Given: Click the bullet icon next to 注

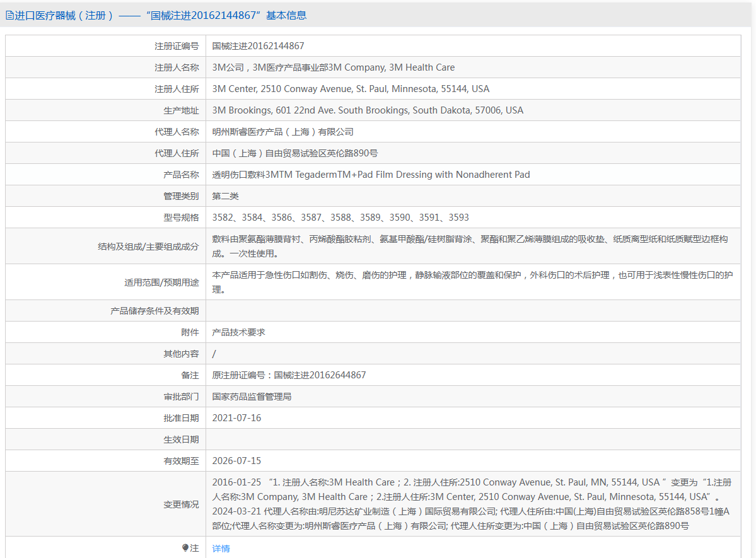Looking at the screenshot, I should 185,548.
